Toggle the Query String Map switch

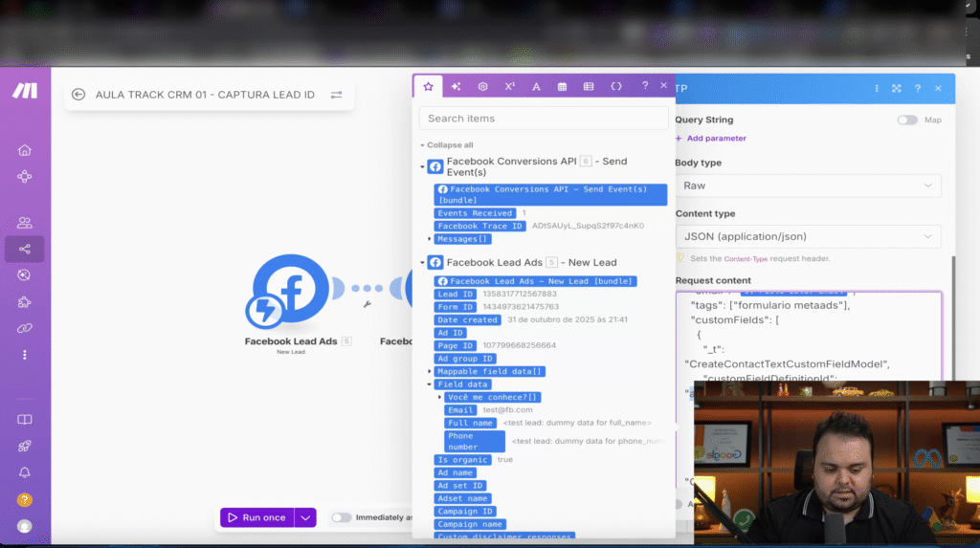click(x=905, y=120)
